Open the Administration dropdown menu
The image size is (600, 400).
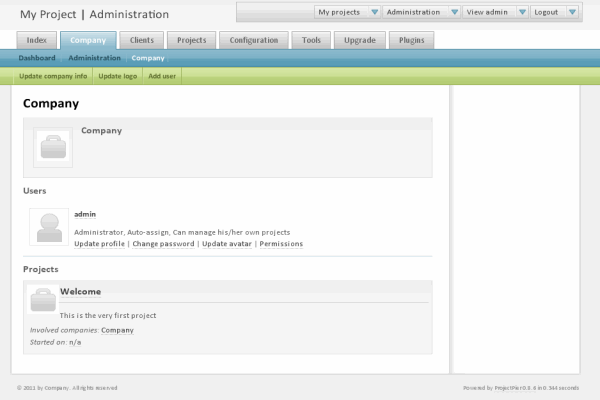pos(455,12)
